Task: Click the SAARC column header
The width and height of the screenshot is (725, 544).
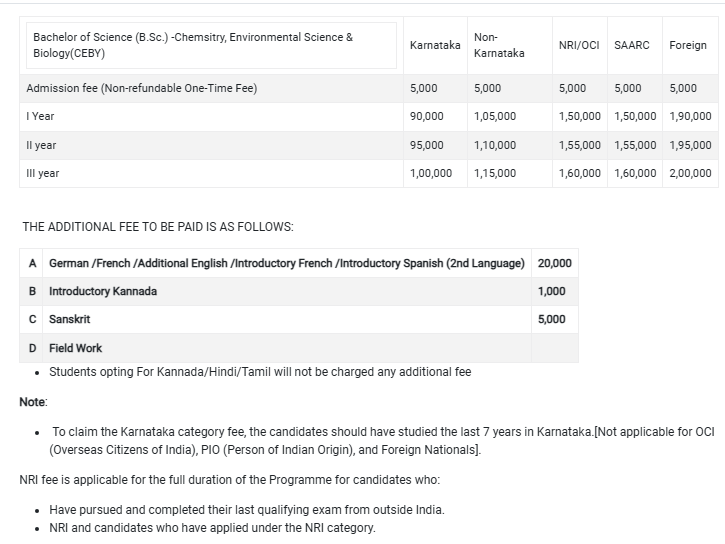Action: (x=632, y=45)
